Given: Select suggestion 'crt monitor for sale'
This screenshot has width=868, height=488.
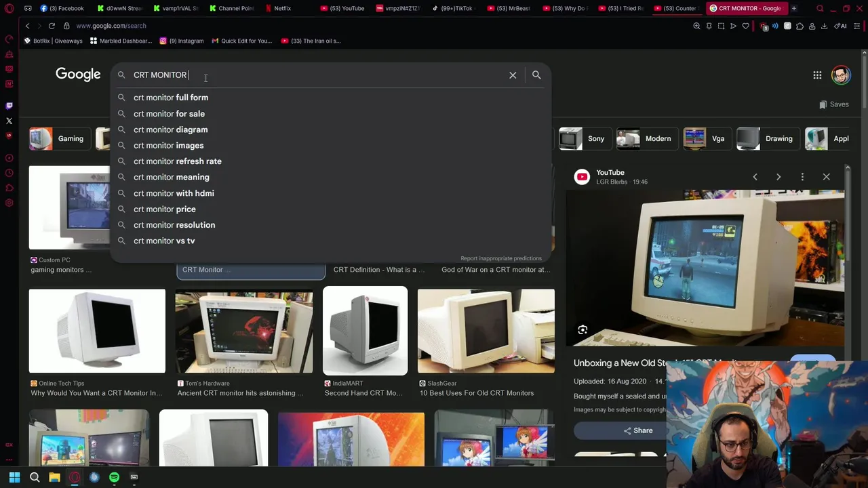Looking at the screenshot, I should coord(332,114).
